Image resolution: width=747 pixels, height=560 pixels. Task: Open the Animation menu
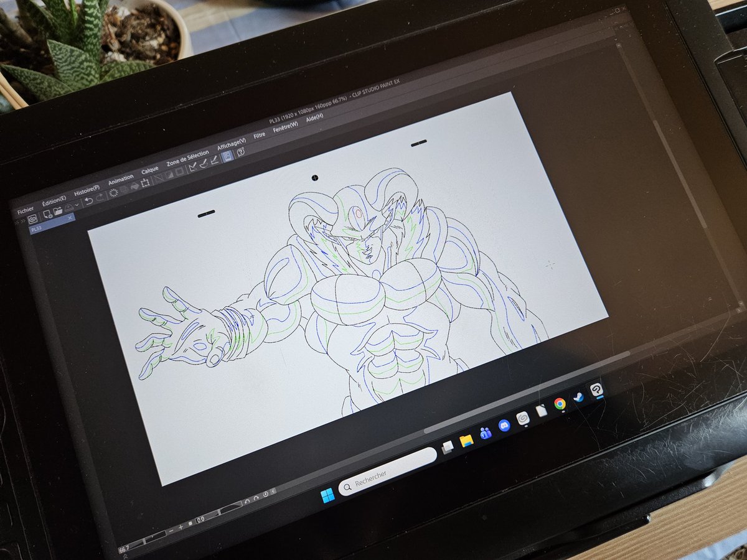[x=121, y=180]
